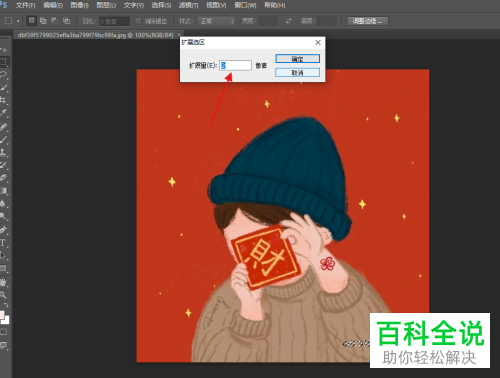Screen dimensions: 500x378
Task: Click the Add to Selection icon
Action: point(43,21)
